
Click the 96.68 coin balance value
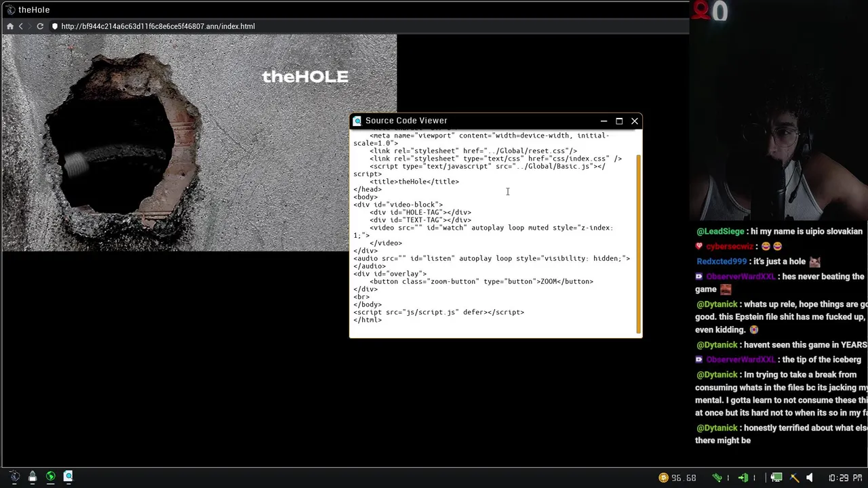pos(684,478)
